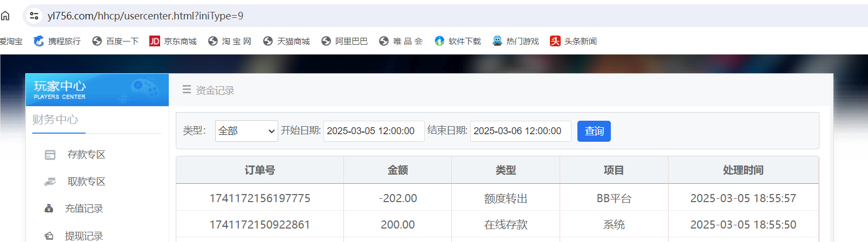This screenshot has width=868, height=242.
Task: Click the 软件下载 bookmark icon
Action: pyautogui.click(x=439, y=41)
